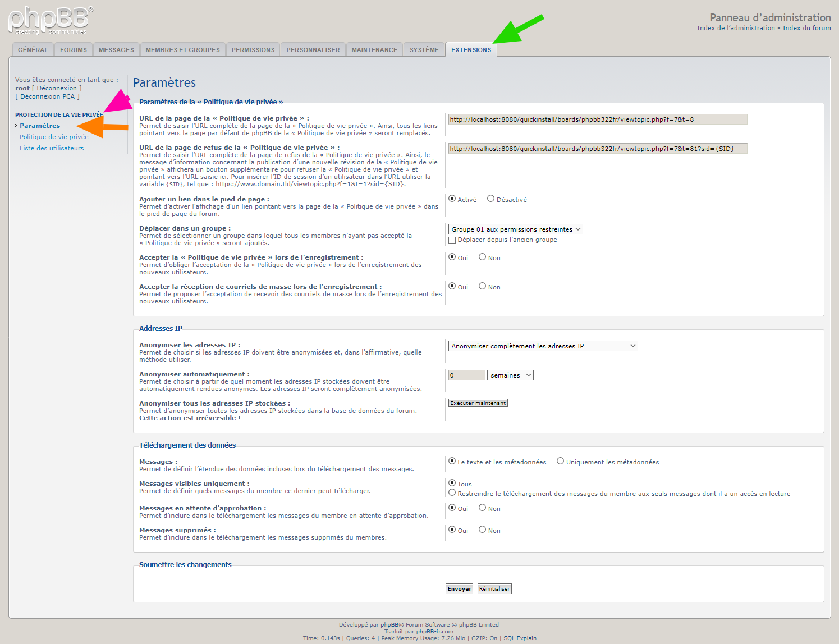Open the 'semaines' time unit dropdown
Viewport: 839px width, 644px height.
510,375
